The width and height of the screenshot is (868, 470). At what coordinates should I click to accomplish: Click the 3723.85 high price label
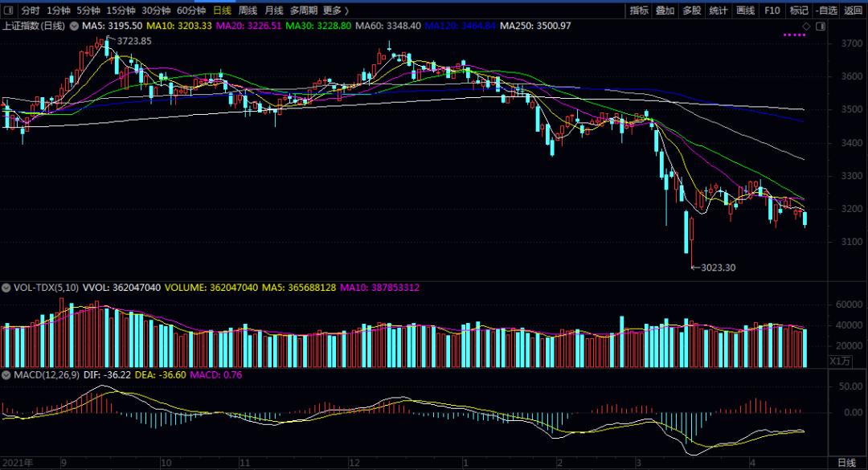tap(134, 41)
